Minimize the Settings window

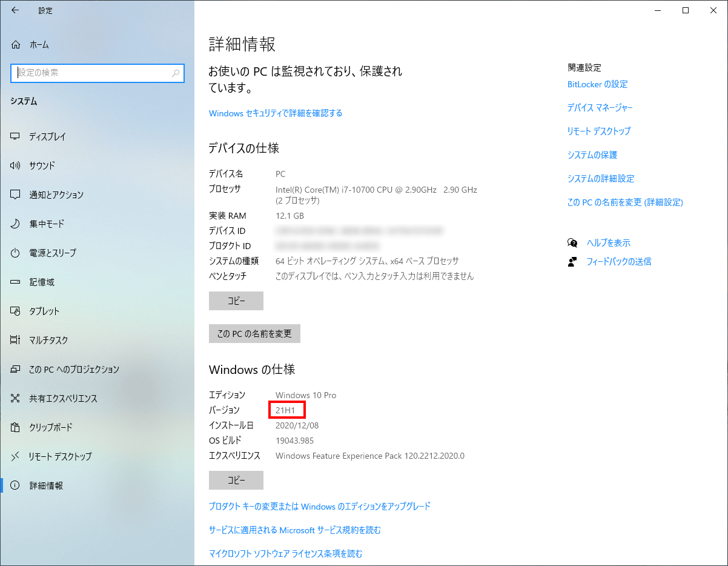[658, 10]
